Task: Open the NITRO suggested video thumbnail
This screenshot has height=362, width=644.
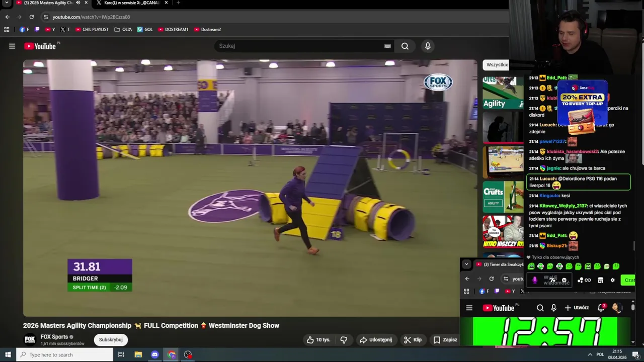Action: [x=503, y=232]
